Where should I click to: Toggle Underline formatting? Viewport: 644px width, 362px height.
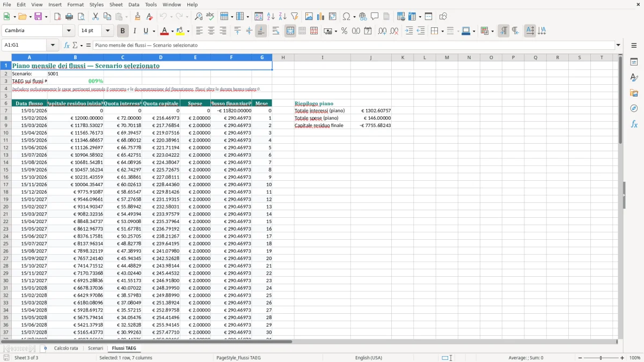(146, 31)
